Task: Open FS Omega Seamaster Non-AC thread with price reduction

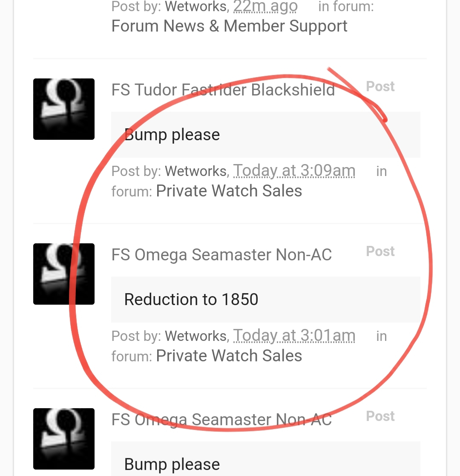Action: [221, 255]
